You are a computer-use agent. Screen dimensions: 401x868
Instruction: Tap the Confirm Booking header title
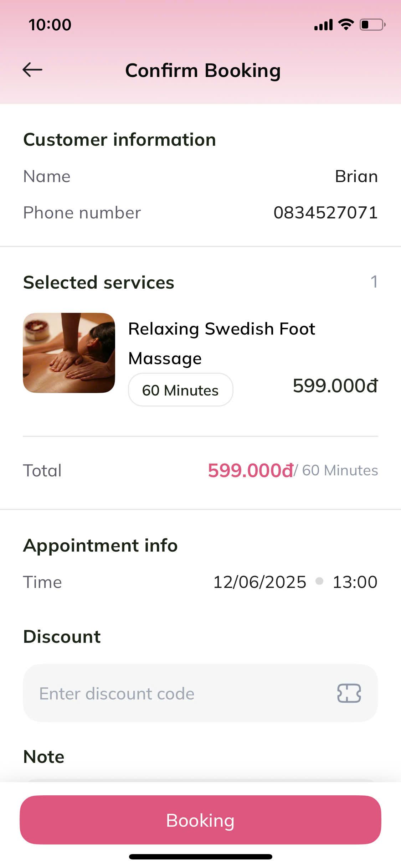(x=203, y=70)
